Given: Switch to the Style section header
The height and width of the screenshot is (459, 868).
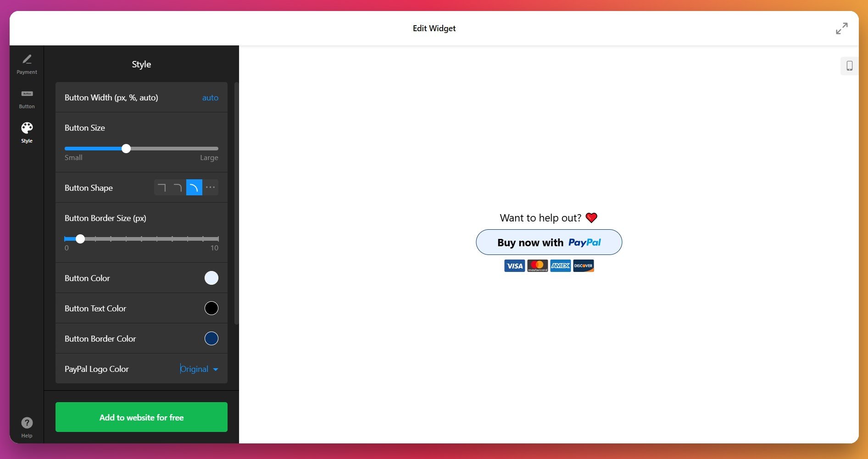Looking at the screenshot, I should pos(141,64).
